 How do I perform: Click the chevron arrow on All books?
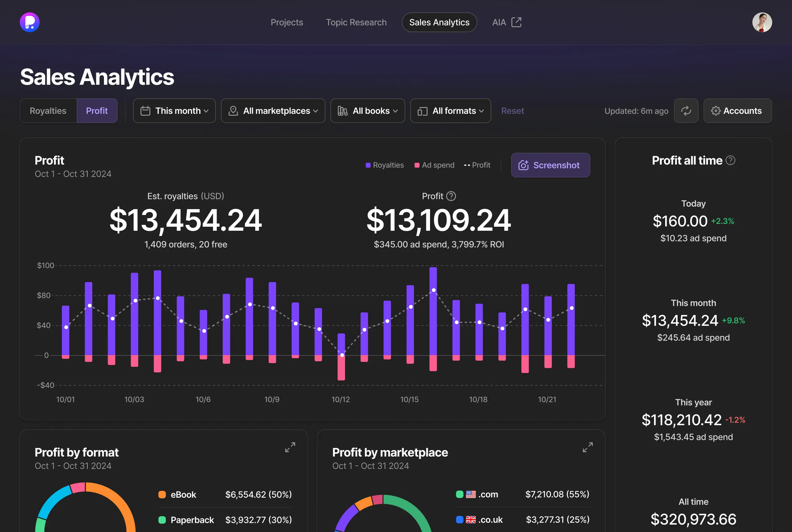(395, 111)
